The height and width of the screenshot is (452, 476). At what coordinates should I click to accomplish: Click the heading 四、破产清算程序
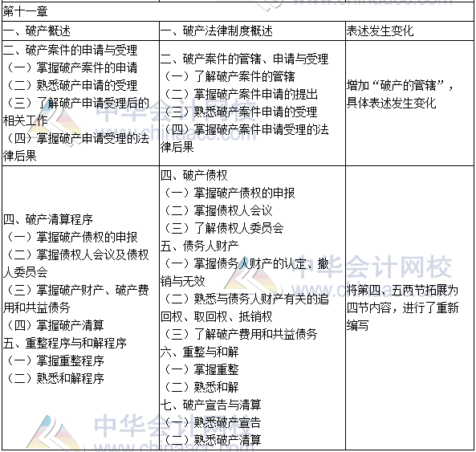pyautogui.click(x=48, y=219)
